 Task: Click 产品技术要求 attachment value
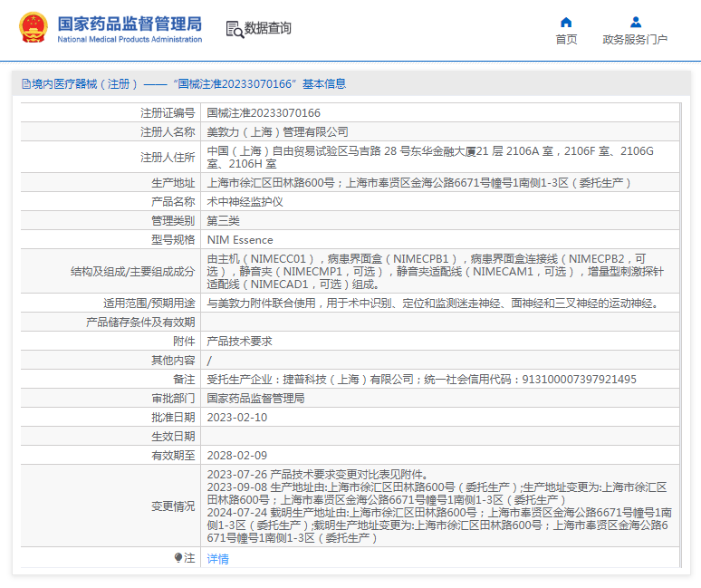[239, 342]
